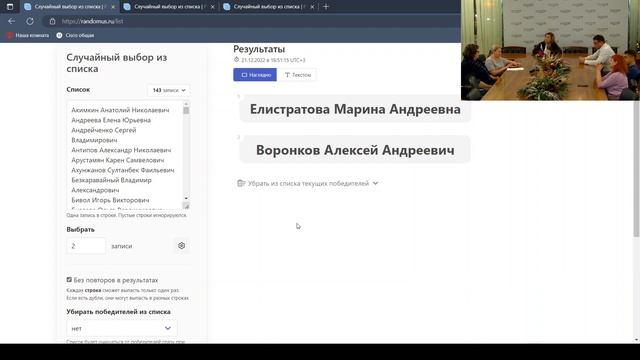The width and height of the screenshot is (640, 360).
Task: Click 'Бивол Игорь Викторович' in list
Action: (x=110, y=200)
